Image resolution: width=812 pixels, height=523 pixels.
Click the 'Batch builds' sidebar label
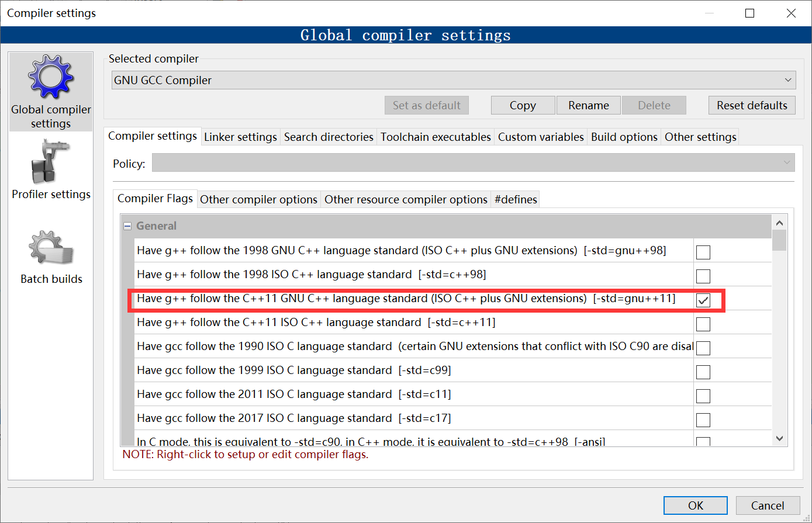tap(51, 279)
